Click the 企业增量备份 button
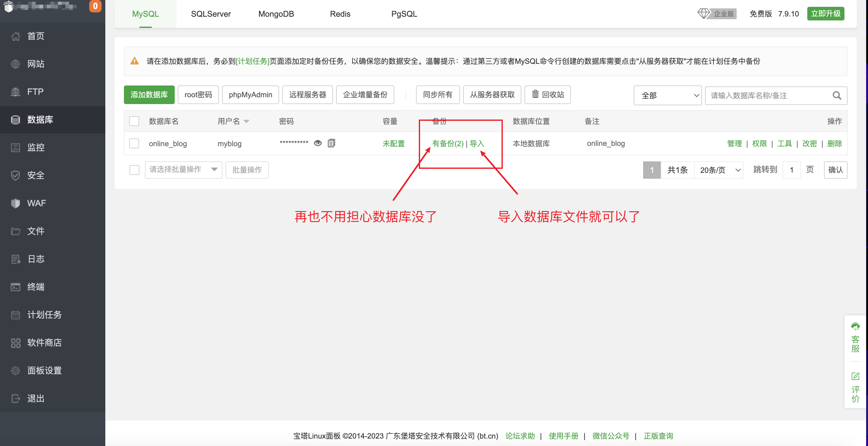 (x=365, y=95)
